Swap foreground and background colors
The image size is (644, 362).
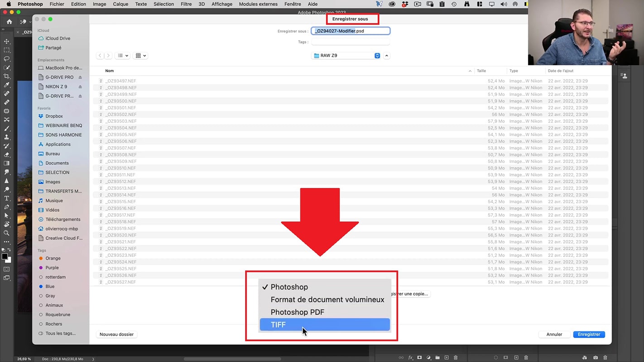[x=10, y=250]
